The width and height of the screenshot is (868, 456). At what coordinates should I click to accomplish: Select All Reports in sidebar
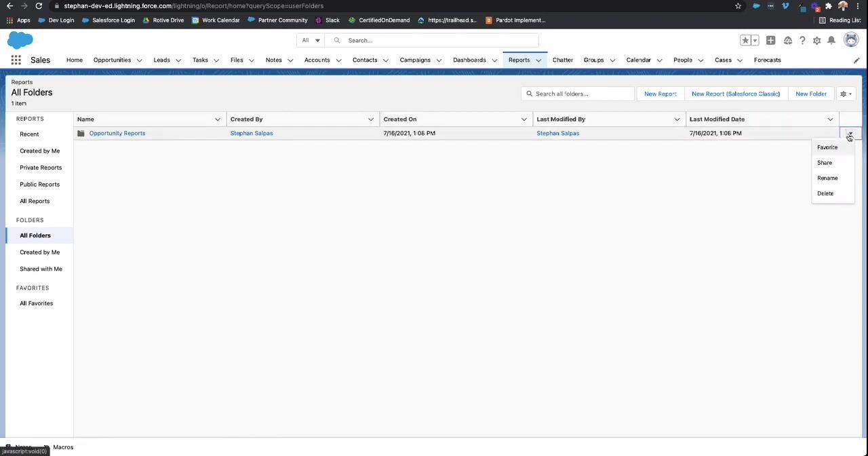(x=35, y=202)
